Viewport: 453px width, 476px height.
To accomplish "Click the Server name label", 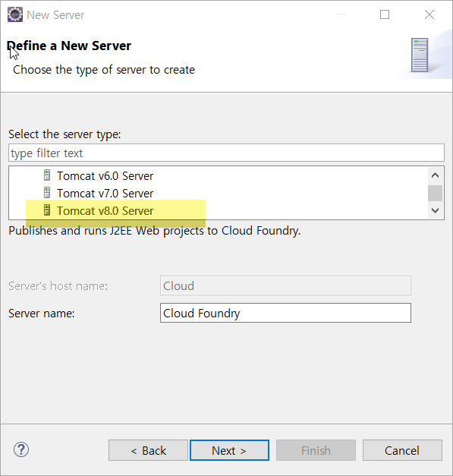I will click(x=42, y=314).
